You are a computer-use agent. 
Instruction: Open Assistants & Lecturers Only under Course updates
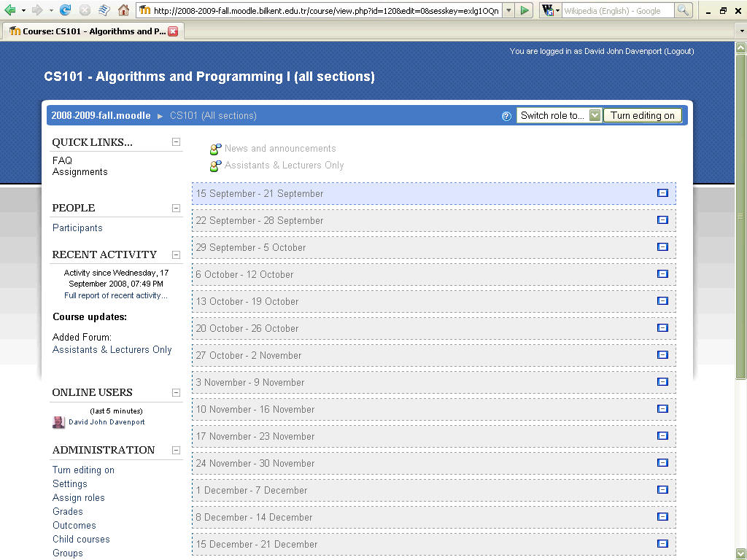(112, 349)
